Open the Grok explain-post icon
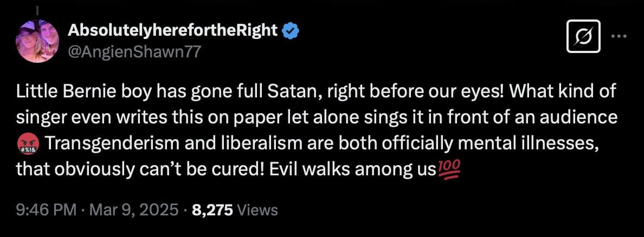 click(583, 36)
